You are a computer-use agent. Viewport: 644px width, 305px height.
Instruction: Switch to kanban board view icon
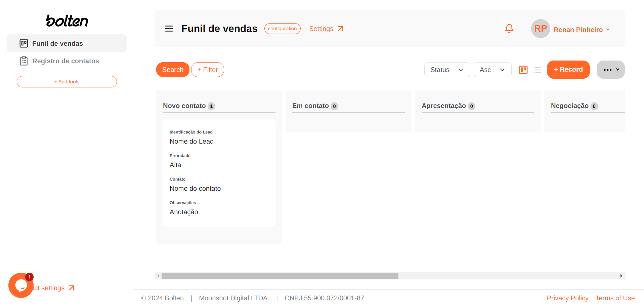[x=523, y=70]
